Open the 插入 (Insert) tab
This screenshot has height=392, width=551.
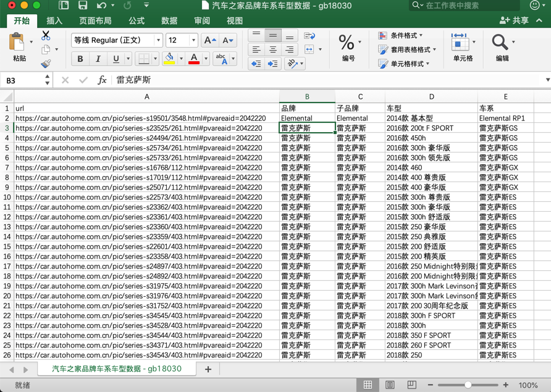point(54,21)
